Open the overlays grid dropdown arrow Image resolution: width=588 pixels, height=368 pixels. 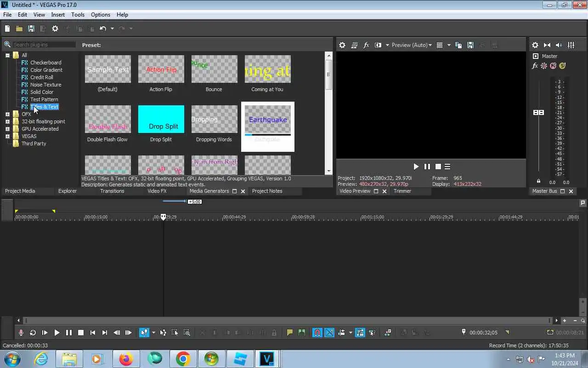[x=449, y=45]
